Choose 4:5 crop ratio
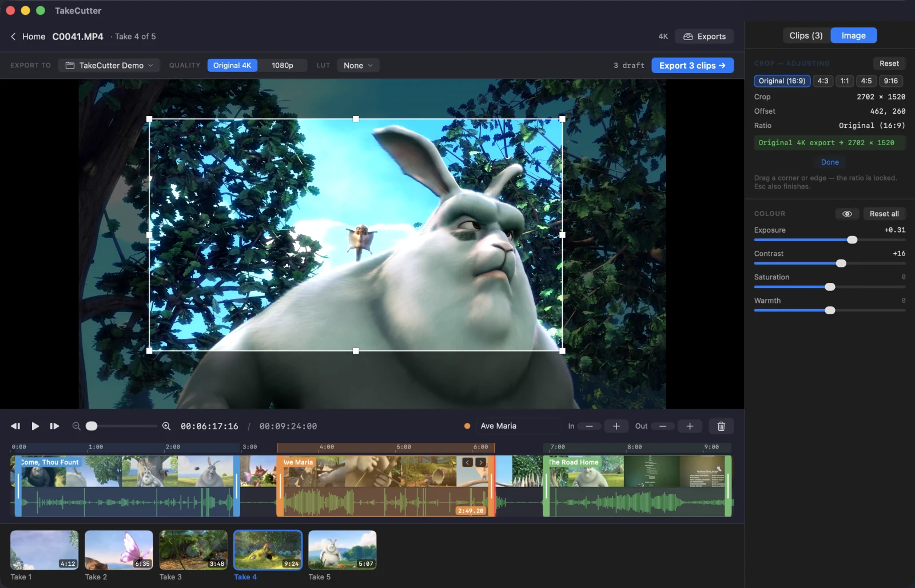 [x=866, y=81]
